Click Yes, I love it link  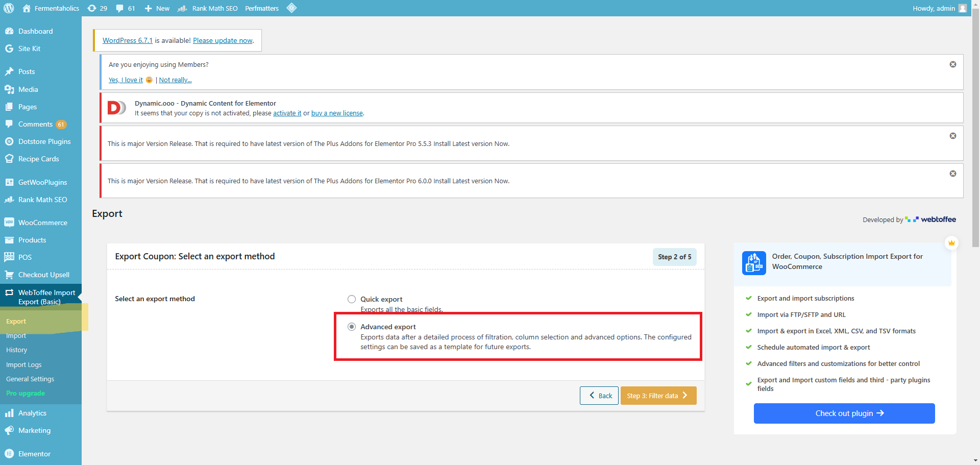(x=126, y=80)
